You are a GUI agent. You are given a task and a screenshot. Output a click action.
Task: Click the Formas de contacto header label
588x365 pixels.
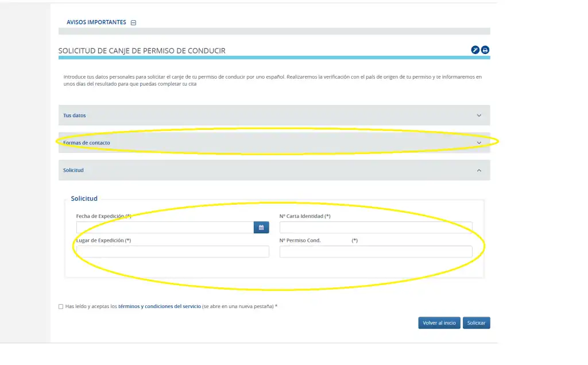click(x=87, y=143)
